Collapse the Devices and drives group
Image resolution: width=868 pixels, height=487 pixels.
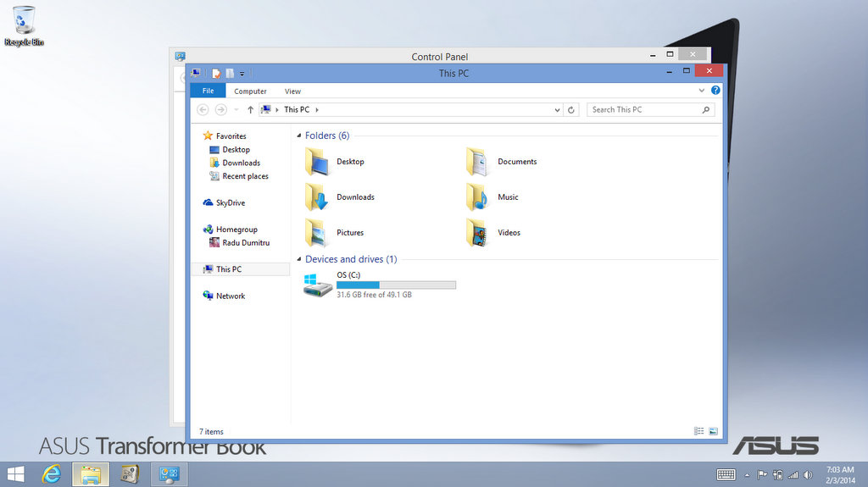coord(298,260)
